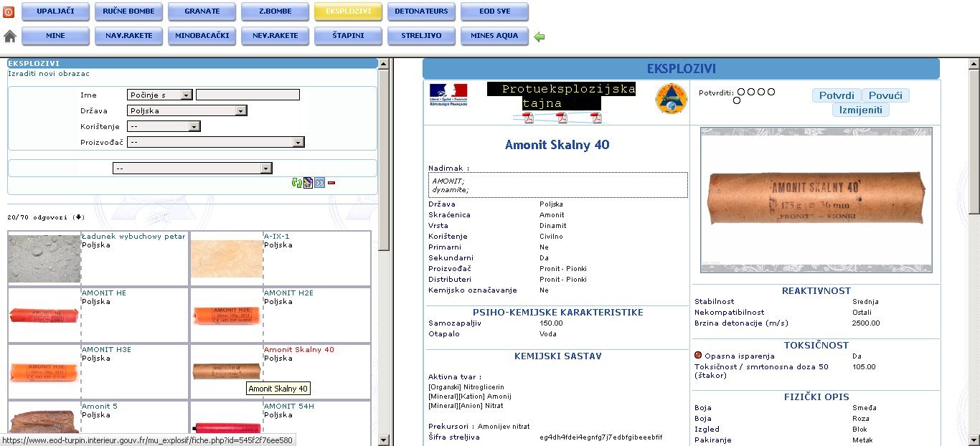Open the MINES AQUA tab
The image size is (980, 446).
point(494,36)
